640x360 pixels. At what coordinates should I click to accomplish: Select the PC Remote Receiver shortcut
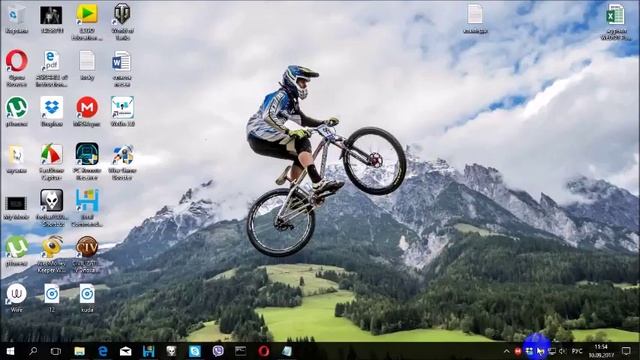click(x=87, y=154)
